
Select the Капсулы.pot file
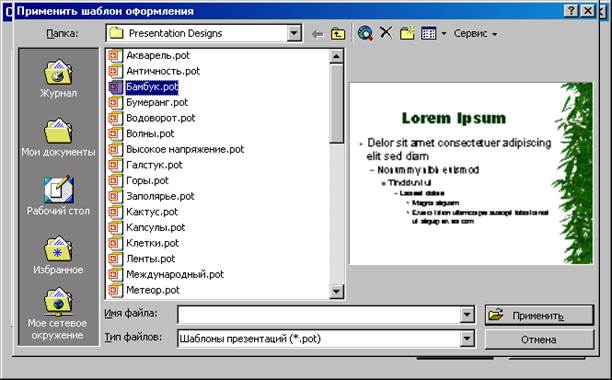pos(155,227)
